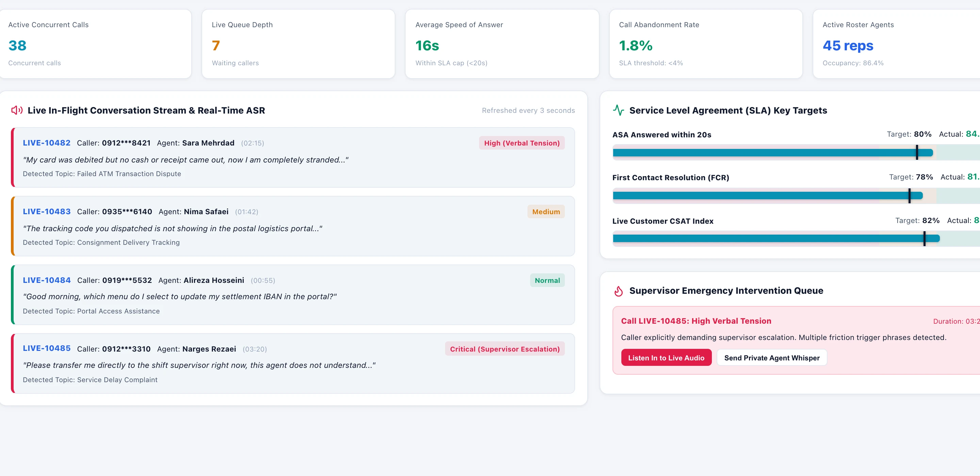Click Detected Topic: Service Delay Complaint
Image resolution: width=980 pixels, height=476 pixels.
coord(90,380)
